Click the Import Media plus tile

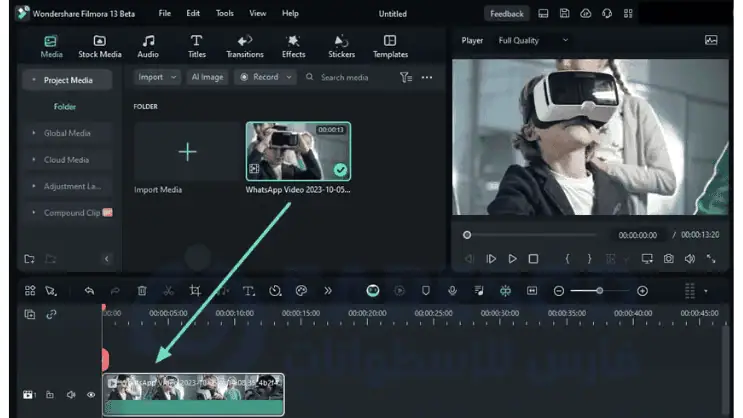tap(187, 152)
